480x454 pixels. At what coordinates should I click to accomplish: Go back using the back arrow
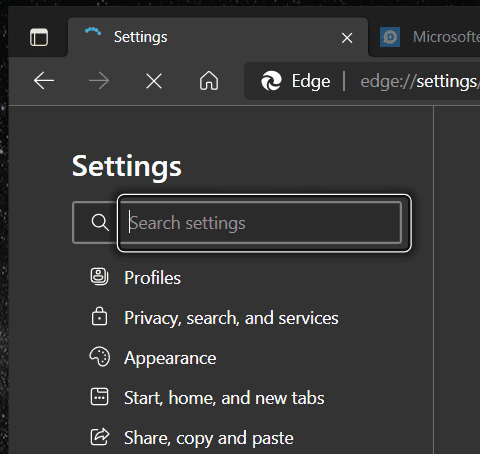point(44,81)
